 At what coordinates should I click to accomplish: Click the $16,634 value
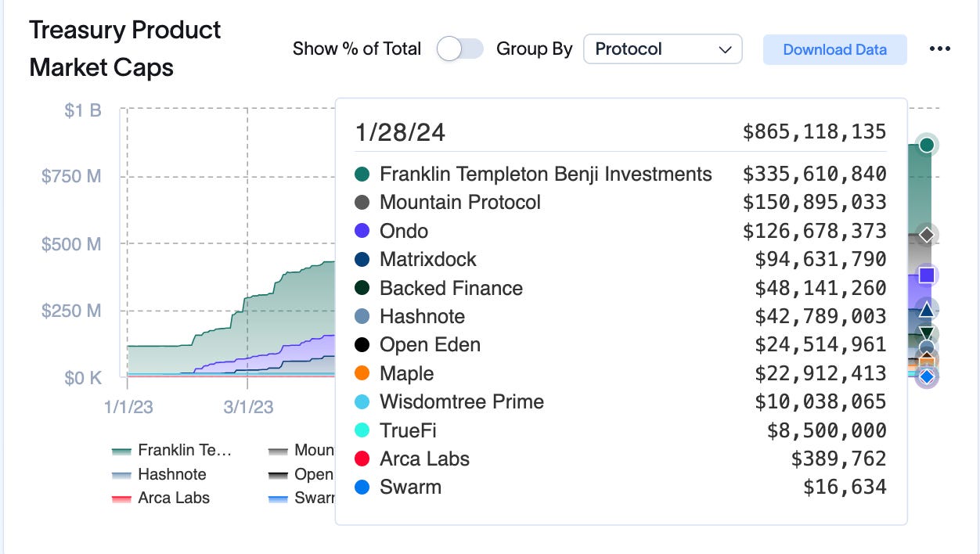pyautogui.click(x=845, y=487)
